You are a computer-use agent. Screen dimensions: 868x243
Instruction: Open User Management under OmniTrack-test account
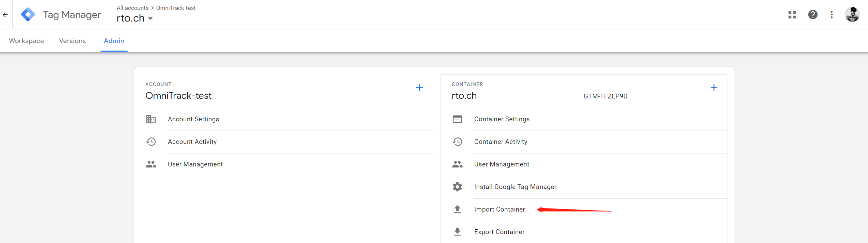pos(195,164)
